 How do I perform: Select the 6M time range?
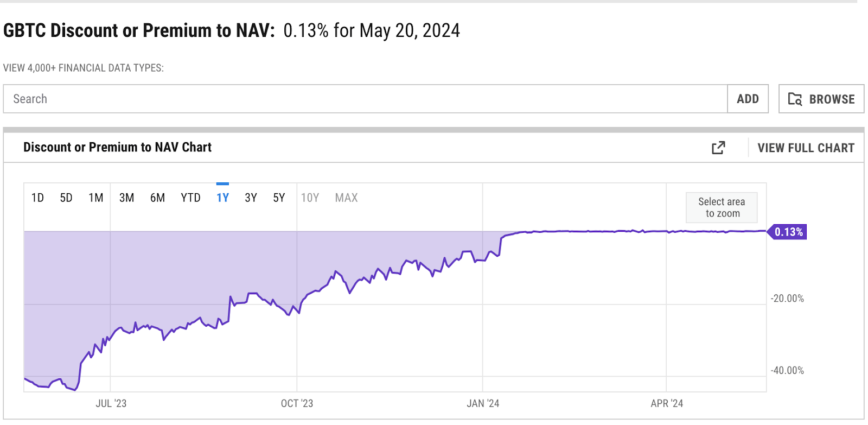point(158,198)
